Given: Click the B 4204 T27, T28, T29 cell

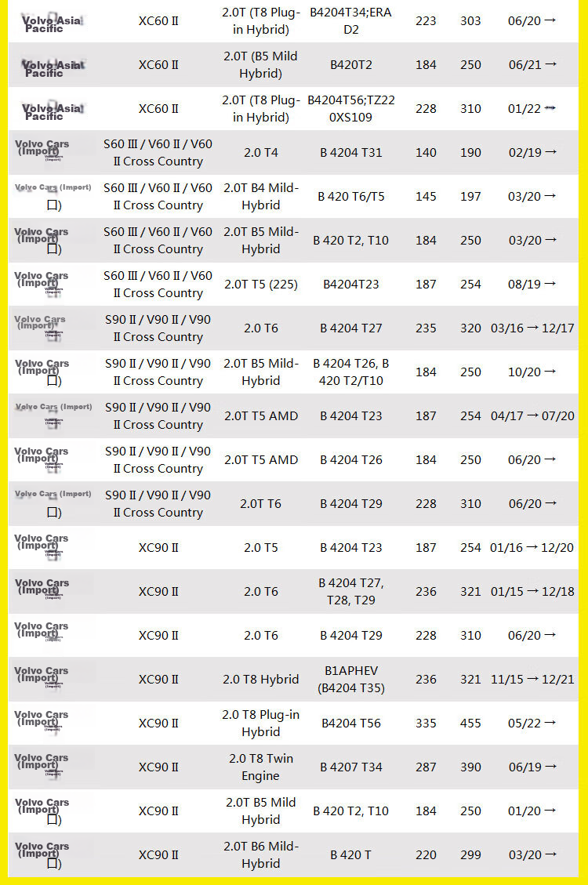Looking at the screenshot, I should pos(351,592).
